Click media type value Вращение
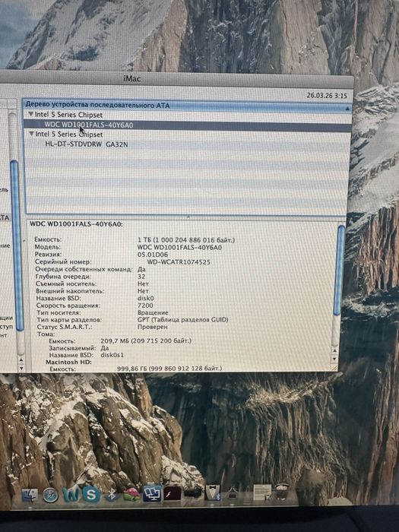399x532 pixels. 153,313
